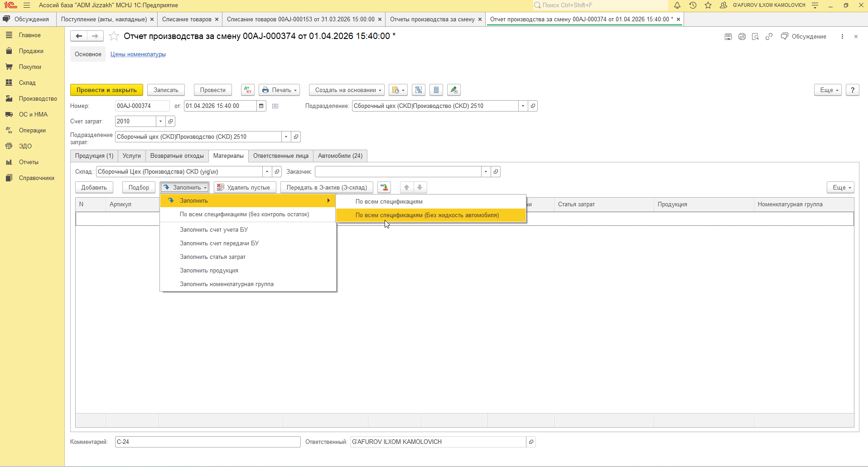Select Заполнить номенклатурная группа menu item
Image resolution: width=868 pixels, height=467 pixels.
coord(248,284)
